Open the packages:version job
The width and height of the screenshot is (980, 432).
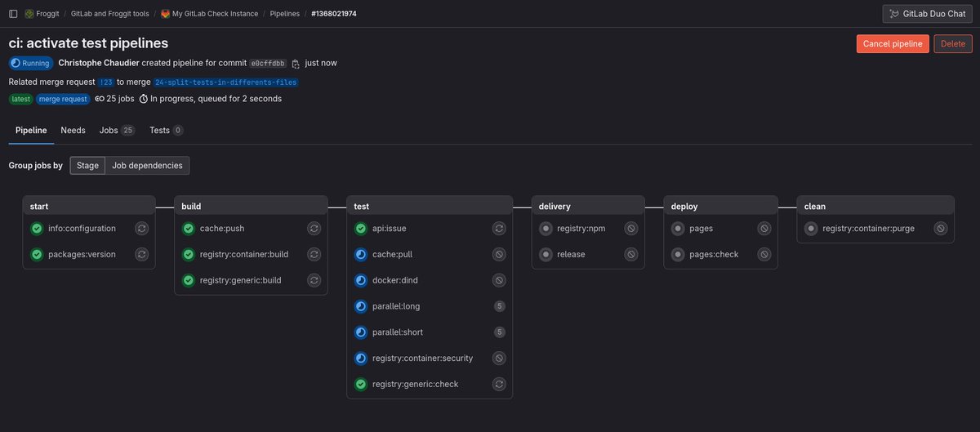pos(82,254)
